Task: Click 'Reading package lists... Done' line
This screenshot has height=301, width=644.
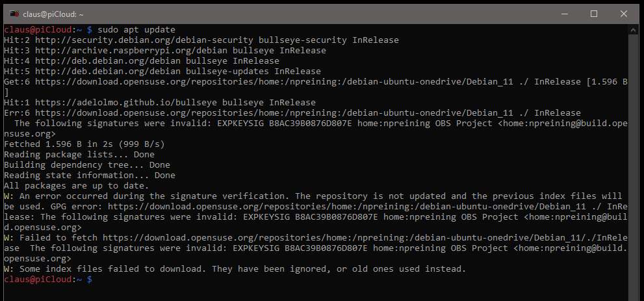Action: click(x=79, y=155)
